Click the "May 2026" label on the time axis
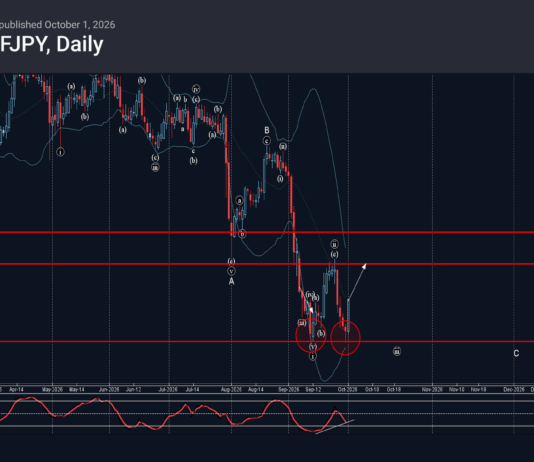534x462 pixels. pyautogui.click(x=52, y=389)
